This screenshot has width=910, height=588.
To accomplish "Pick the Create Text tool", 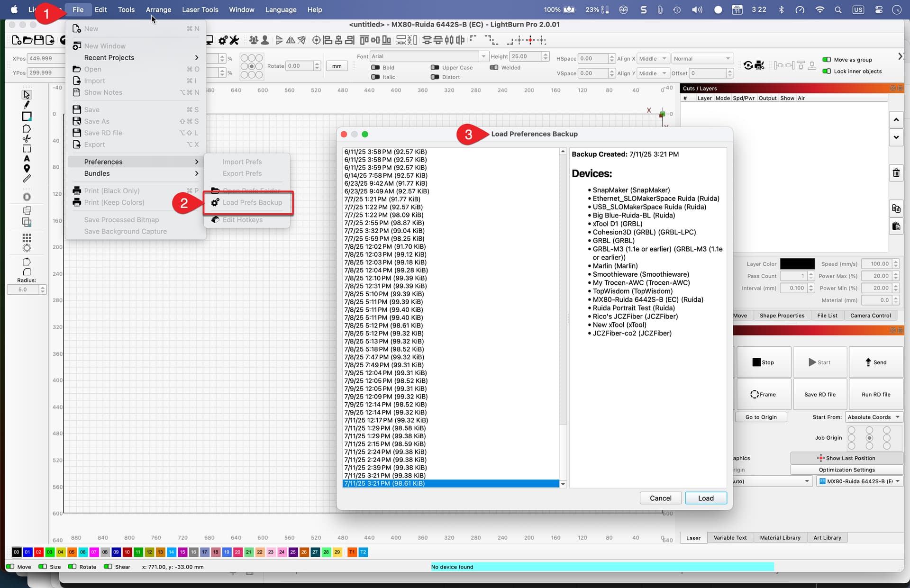I will (27, 158).
